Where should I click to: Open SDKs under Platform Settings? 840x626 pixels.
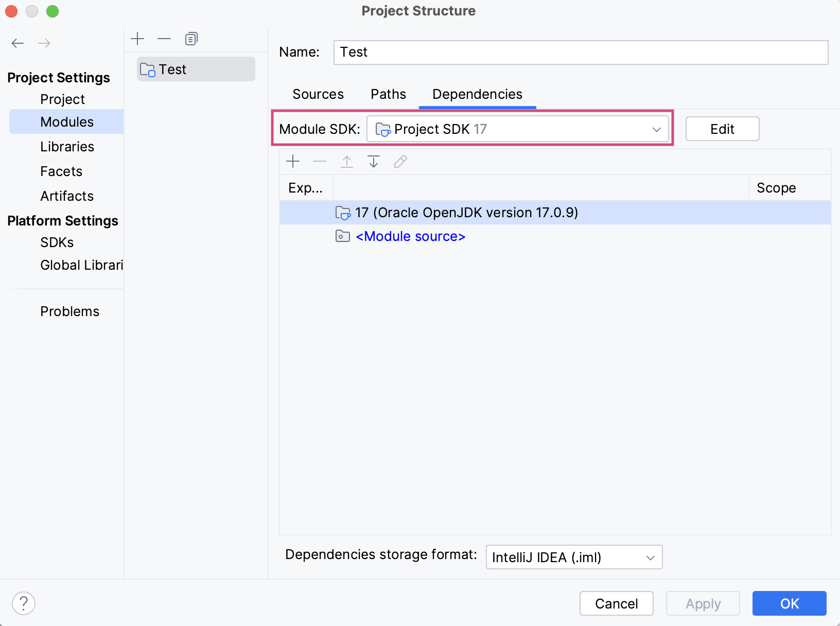coord(57,242)
